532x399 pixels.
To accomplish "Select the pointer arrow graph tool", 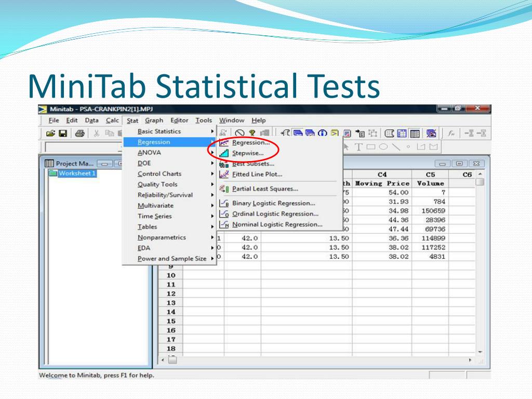I will pyautogui.click(x=346, y=147).
